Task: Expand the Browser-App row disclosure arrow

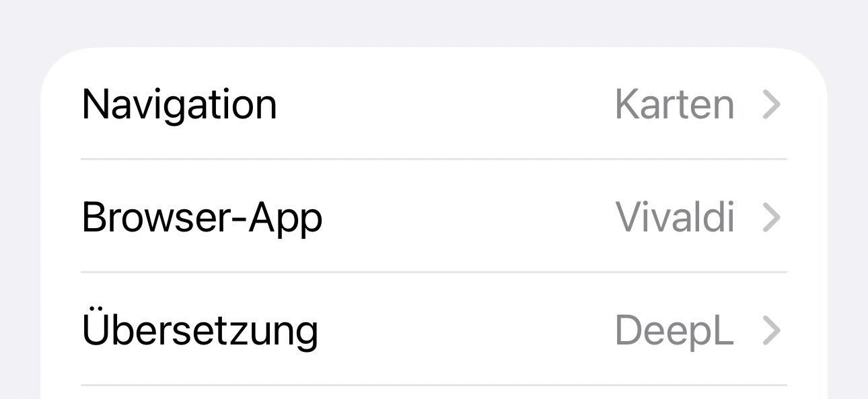Action: (x=771, y=218)
